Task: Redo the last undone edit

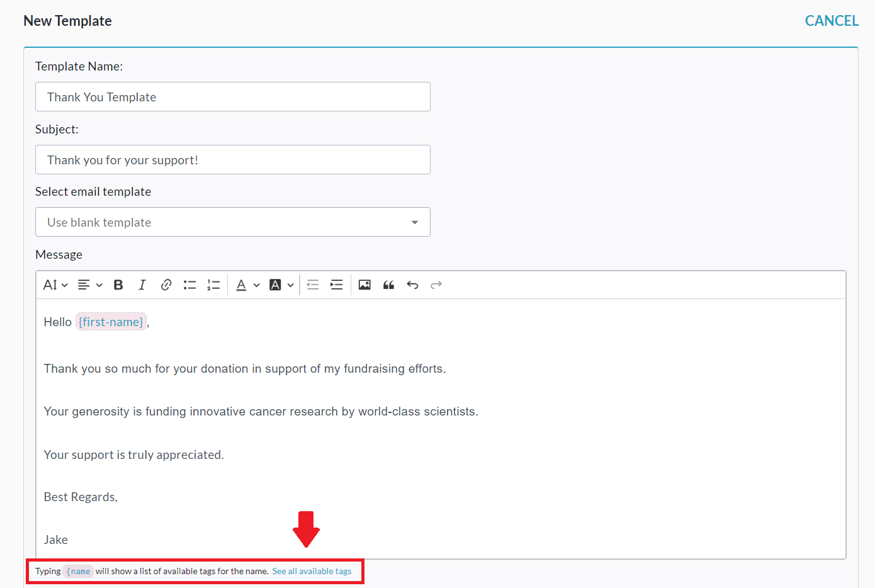Action: [436, 285]
